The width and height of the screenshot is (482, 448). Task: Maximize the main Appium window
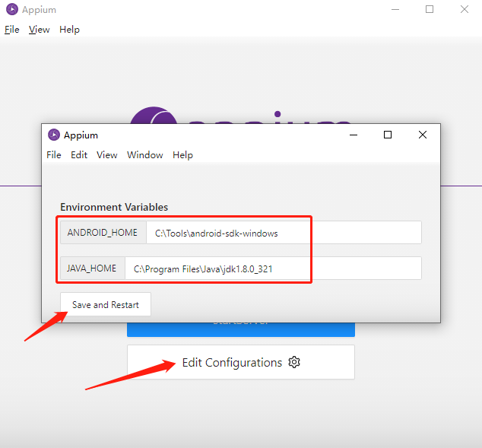pos(430,9)
